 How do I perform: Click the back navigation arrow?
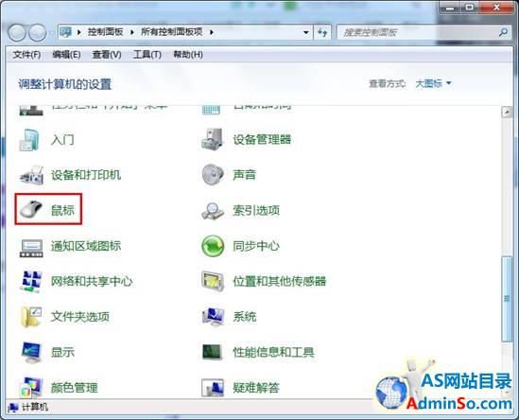click(x=17, y=33)
